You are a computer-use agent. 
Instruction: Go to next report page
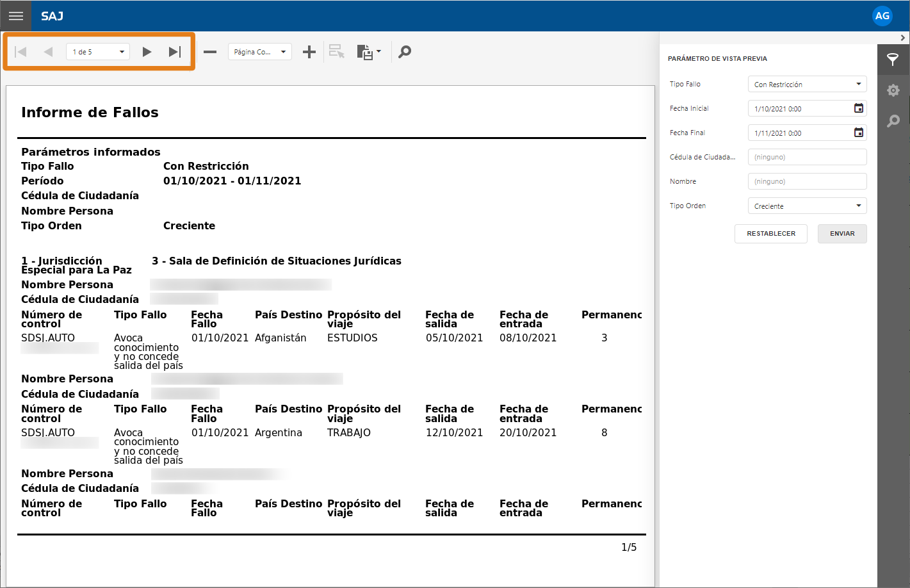pos(147,52)
